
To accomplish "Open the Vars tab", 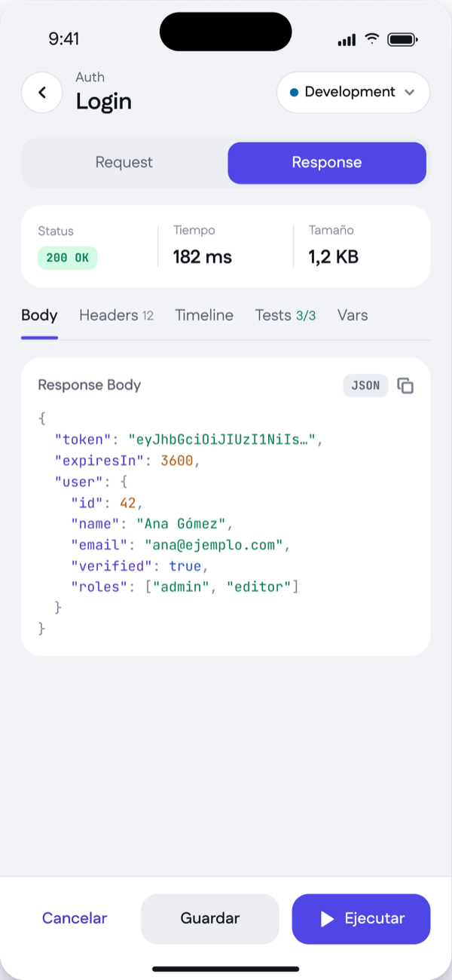I will click(x=353, y=315).
